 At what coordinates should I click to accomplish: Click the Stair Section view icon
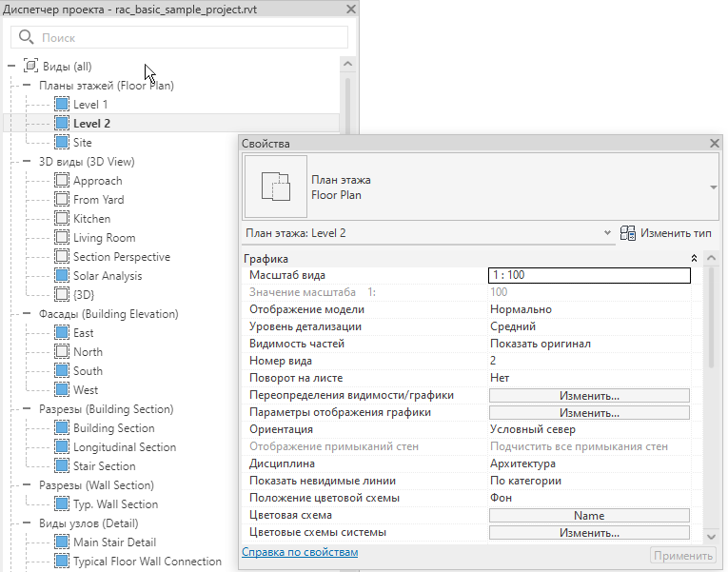tap(62, 465)
